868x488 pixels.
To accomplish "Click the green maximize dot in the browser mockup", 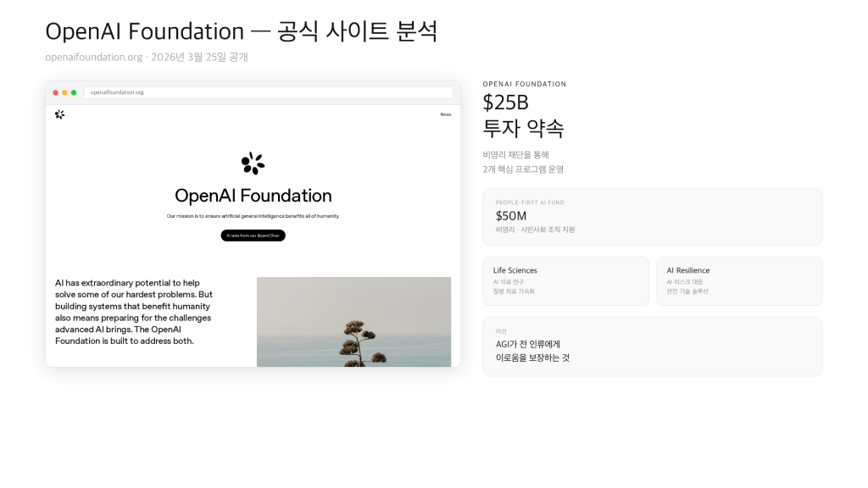I will (74, 92).
